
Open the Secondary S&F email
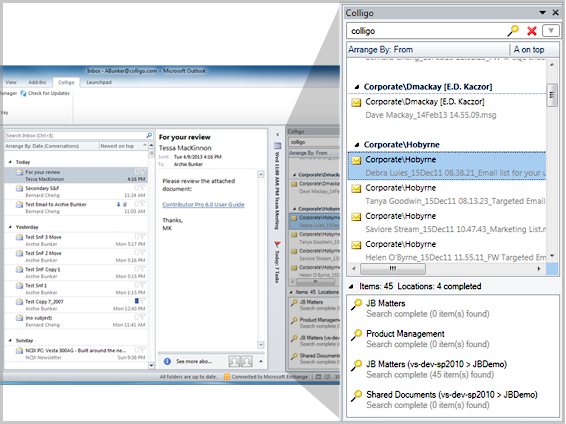tap(76, 192)
